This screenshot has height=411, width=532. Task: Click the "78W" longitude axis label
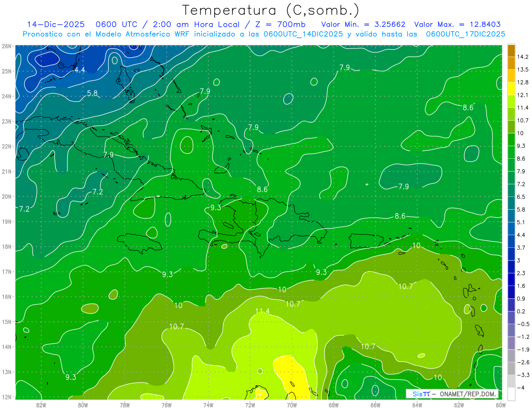(x=125, y=405)
